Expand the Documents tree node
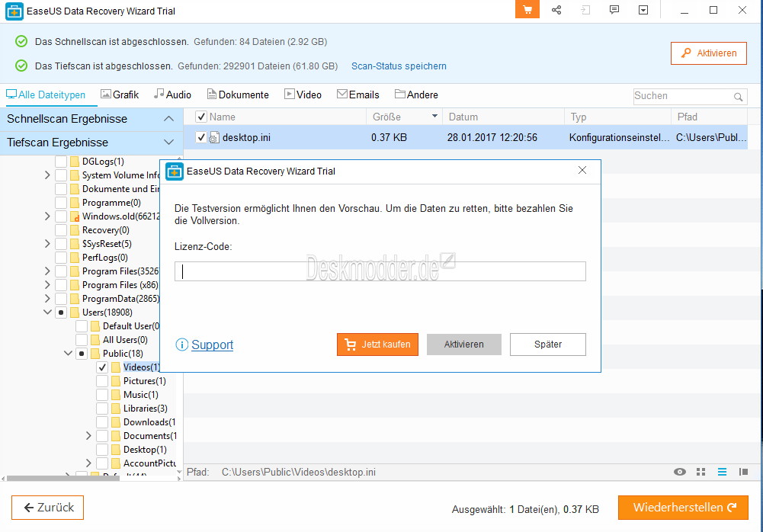Screen dimensions: 763x532 click(x=88, y=436)
